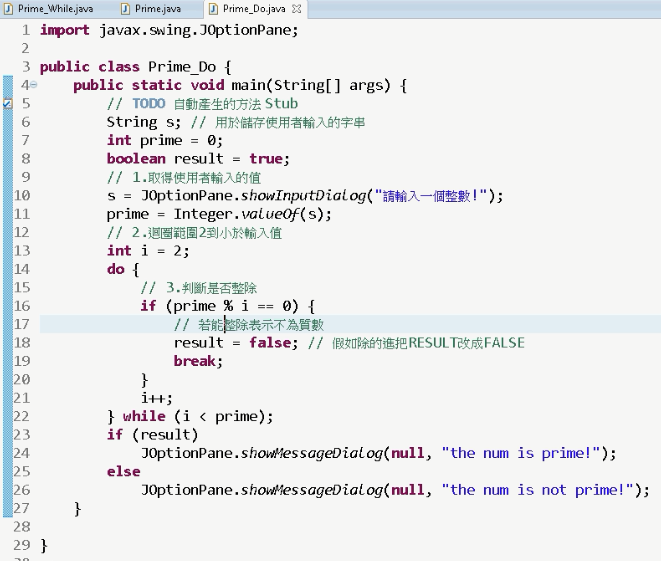The width and height of the screenshot is (661, 561).
Task: Click the 'do {' keyword on line 14
Action: 123,270
